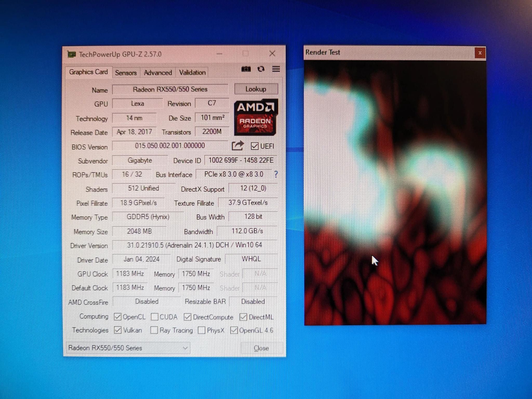
Task: Click the Lookup button
Action: (x=256, y=89)
